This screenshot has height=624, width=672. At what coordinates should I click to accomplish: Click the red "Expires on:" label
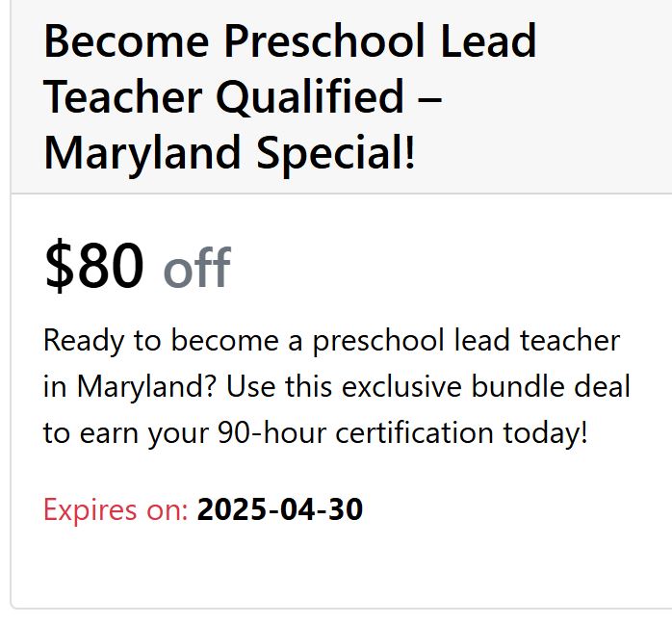click(116, 509)
